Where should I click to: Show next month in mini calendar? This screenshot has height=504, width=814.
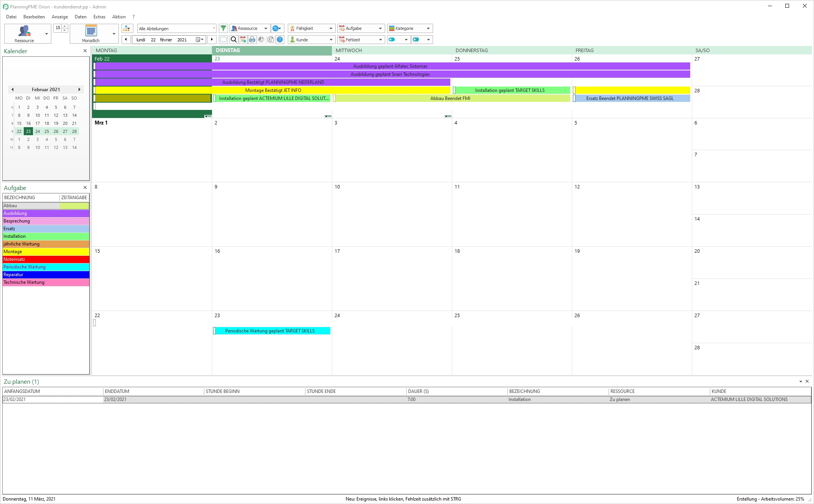point(79,89)
